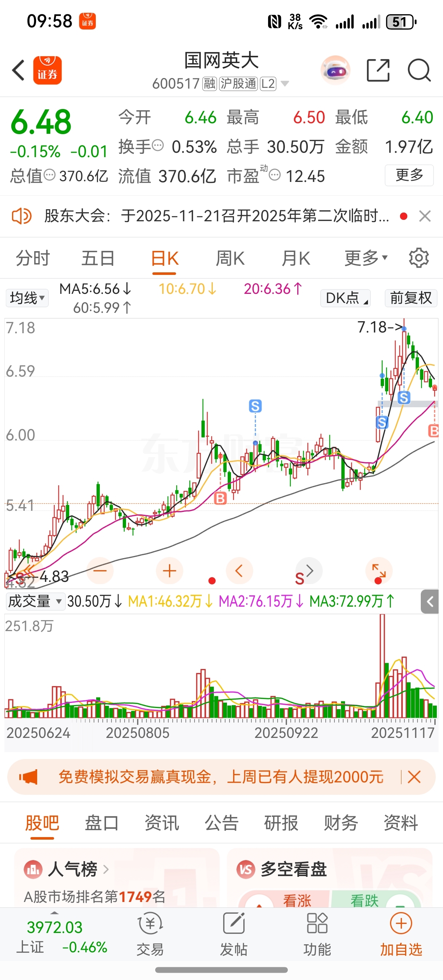This screenshot has width=443, height=980.
Task: Open the search magnifier icon
Action: coord(419,70)
